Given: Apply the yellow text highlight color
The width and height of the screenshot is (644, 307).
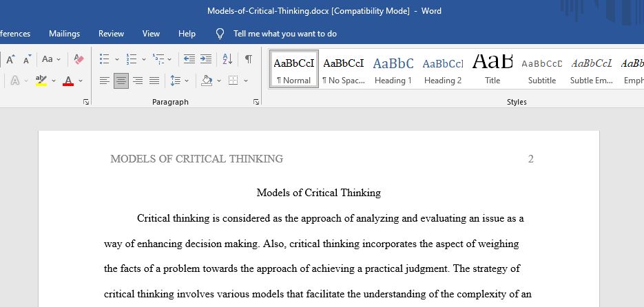Looking at the screenshot, I should point(41,81).
